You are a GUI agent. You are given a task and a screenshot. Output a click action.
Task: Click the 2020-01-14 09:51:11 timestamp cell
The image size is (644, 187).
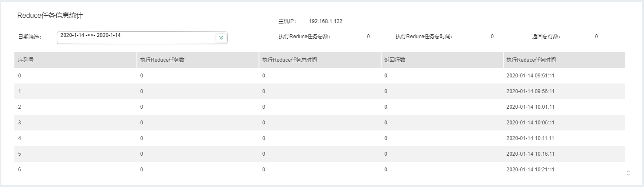530,76
